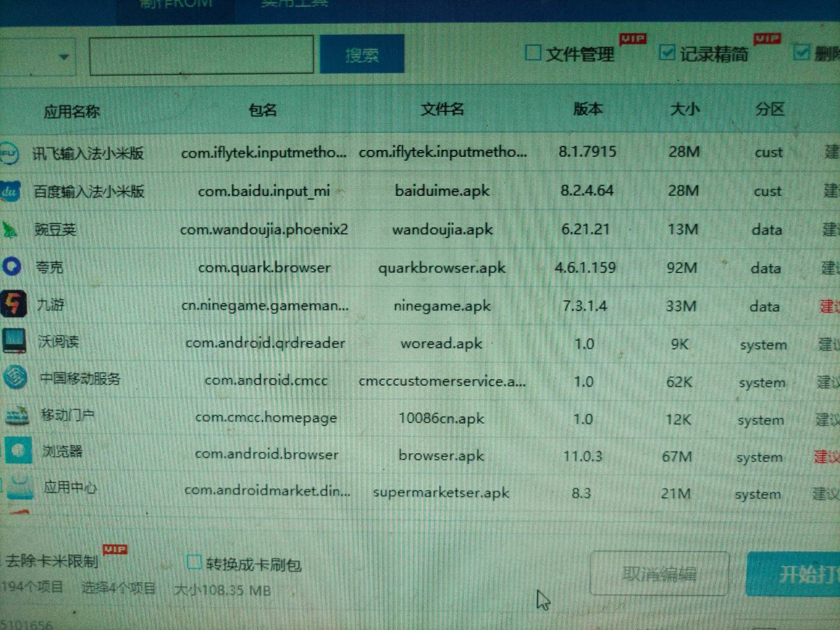Click the 沃阅读 app icon

click(14, 341)
